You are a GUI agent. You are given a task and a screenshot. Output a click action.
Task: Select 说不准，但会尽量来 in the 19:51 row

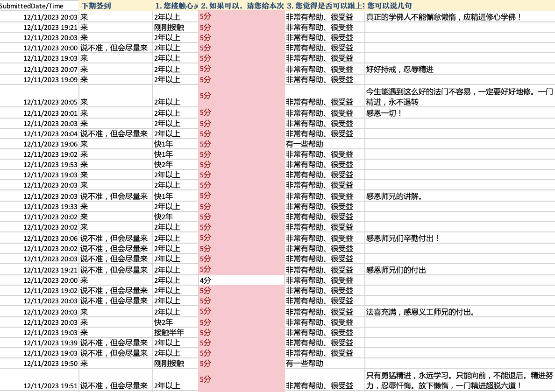pos(114,386)
